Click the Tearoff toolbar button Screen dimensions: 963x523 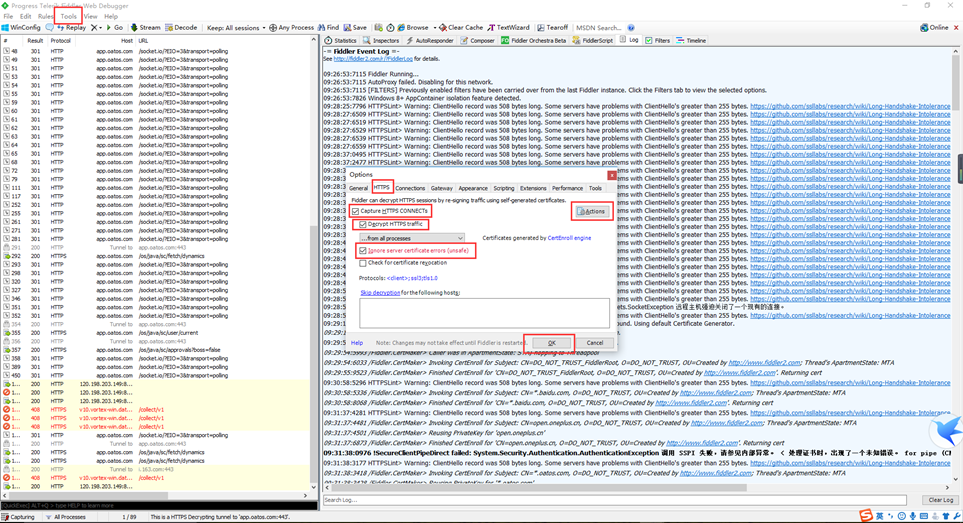(x=553, y=28)
